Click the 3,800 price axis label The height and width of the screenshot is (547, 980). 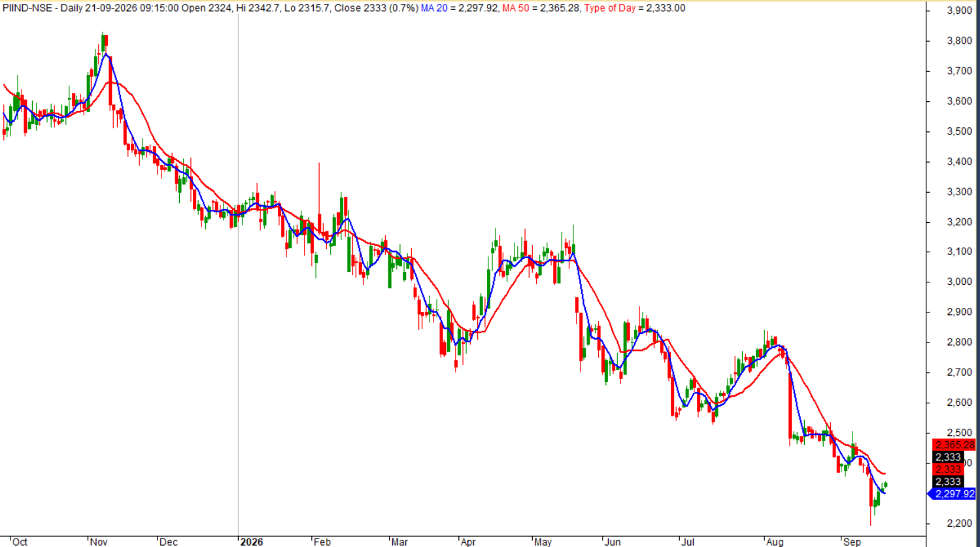(x=959, y=41)
